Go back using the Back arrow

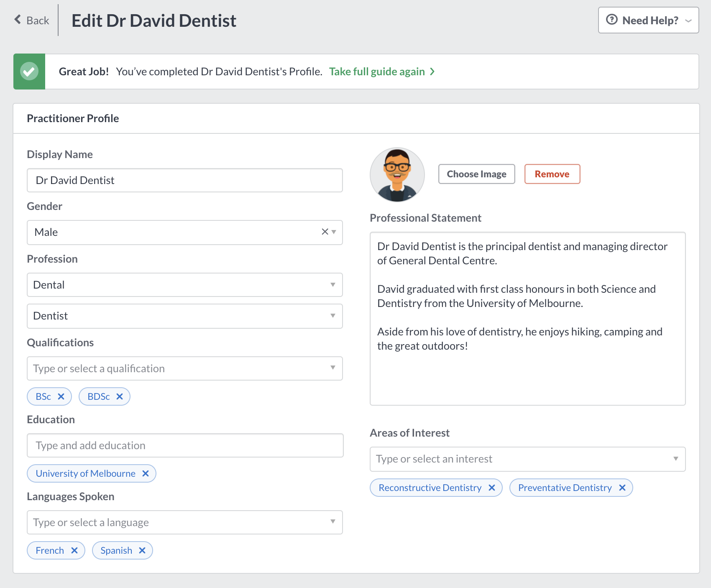(x=18, y=20)
